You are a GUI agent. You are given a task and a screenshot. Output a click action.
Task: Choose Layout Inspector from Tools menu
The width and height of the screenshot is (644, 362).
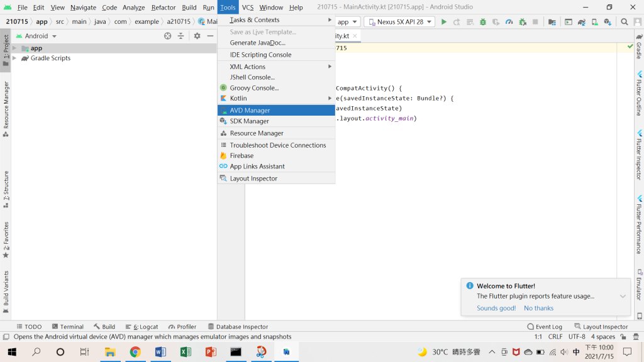[276, 178]
